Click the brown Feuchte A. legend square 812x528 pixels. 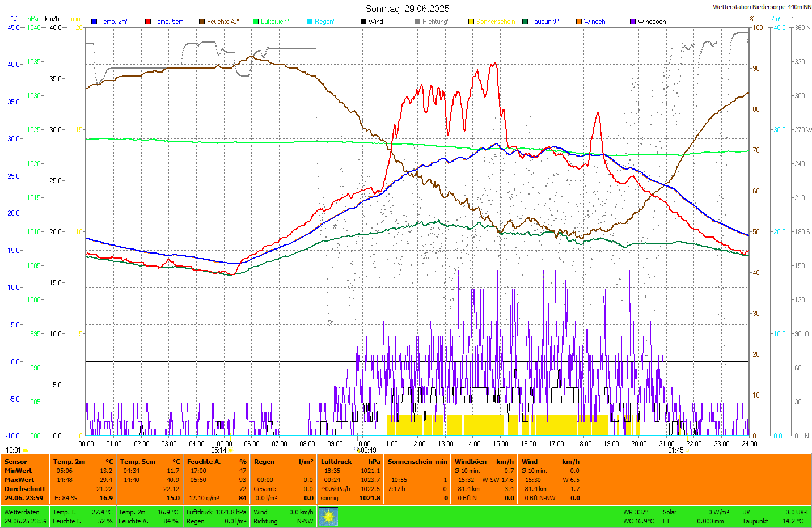[202, 22]
